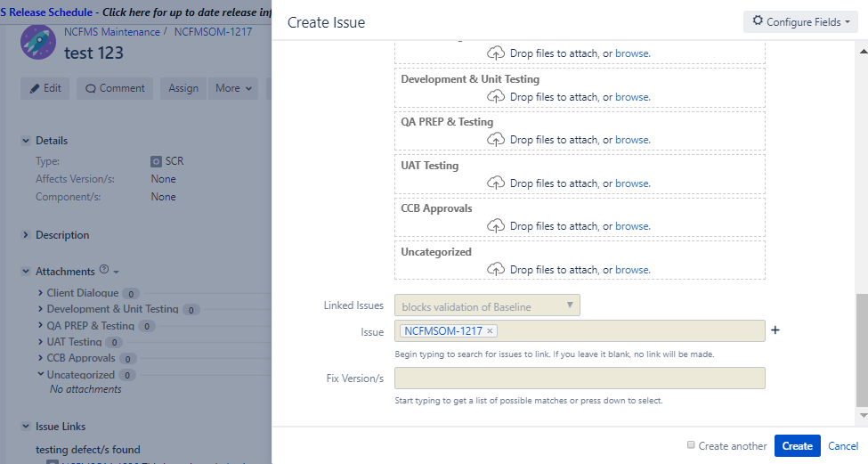Click the 'No attachments' text
Screen dimensions: 868x464
pos(85,389)
